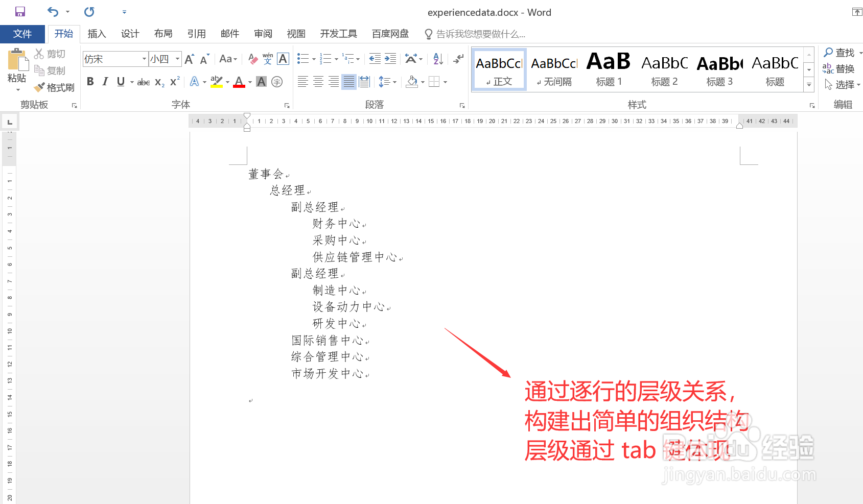Screen dimensions: 863x504
Task: Open line spacing dropdown
Action: click(x=388, y=82)
